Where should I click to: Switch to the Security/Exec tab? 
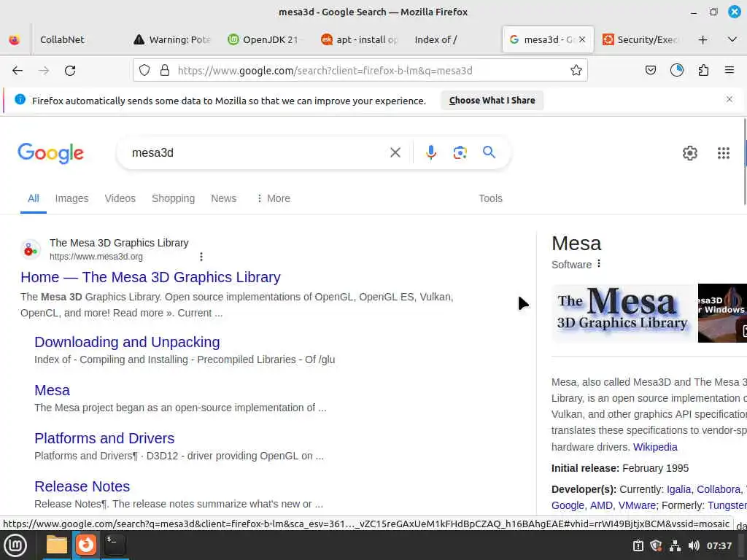tap(640, 39)
